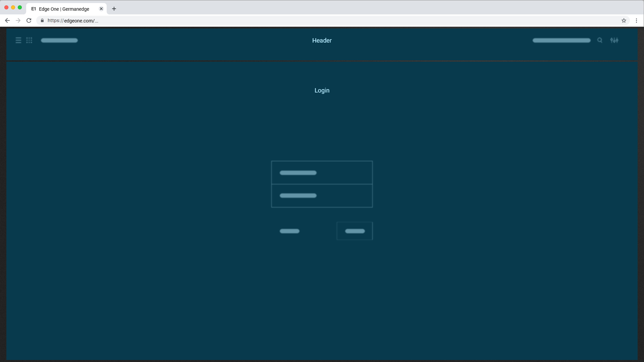The height and width of the screenshot is (362, 644).
Task: Open the app grid launcher icon
Action: [x=29, y=40]
